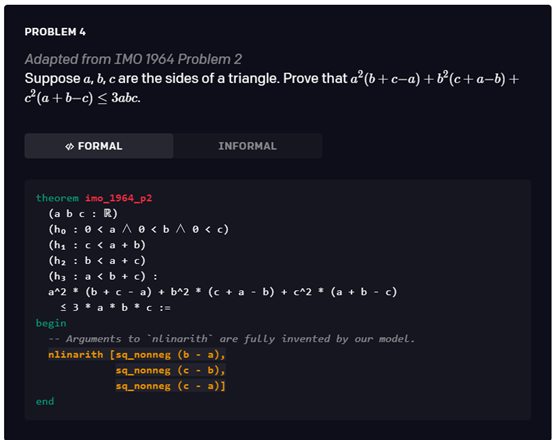
Task: Click the rendered inequality in the problem statement
Action: pos(272,88)
